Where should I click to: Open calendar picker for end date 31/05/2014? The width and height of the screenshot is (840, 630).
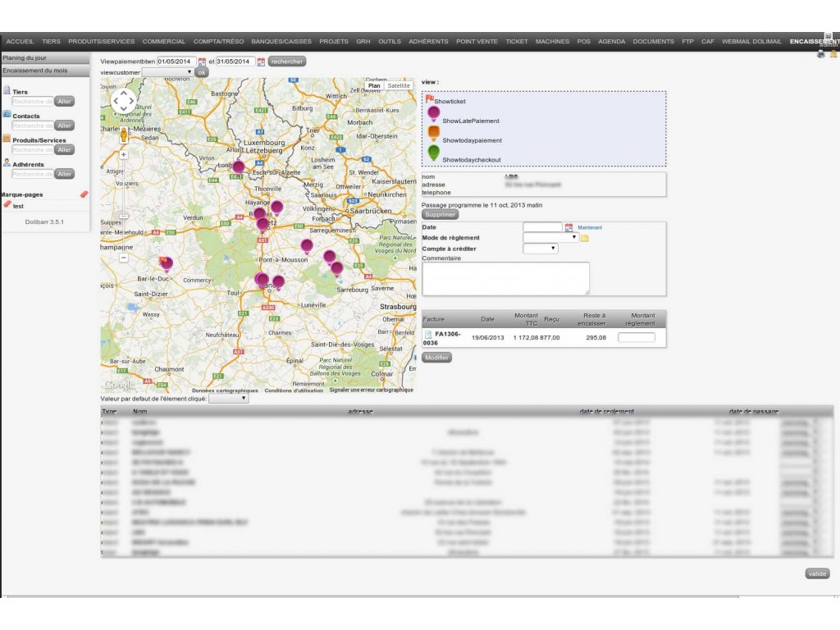[261, 62]
